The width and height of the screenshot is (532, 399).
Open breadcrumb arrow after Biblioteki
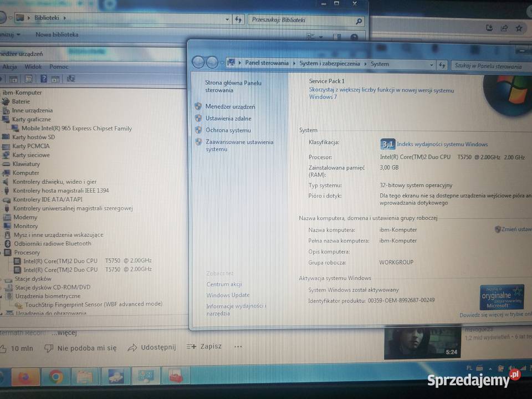[x=64, y=18]
